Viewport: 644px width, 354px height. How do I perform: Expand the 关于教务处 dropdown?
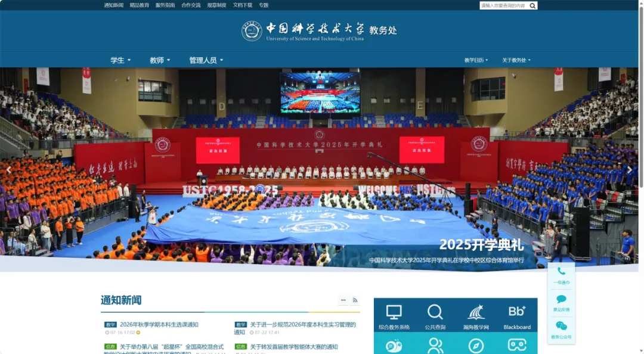516,60
